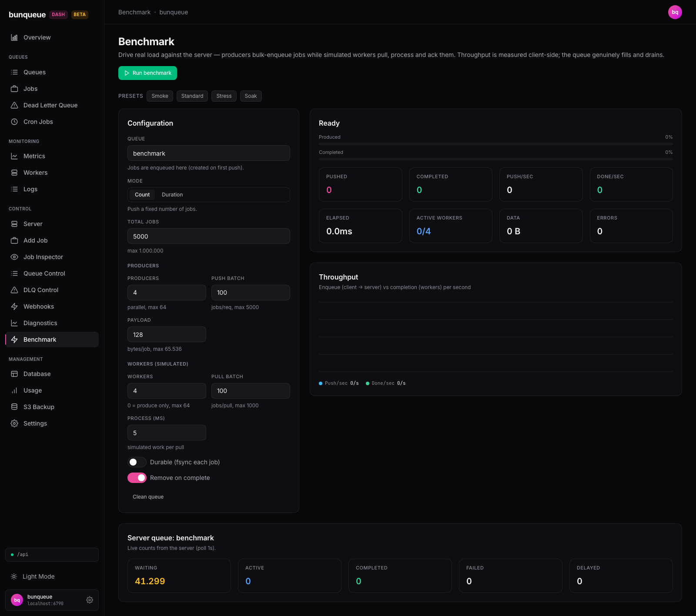Click the Completed progress bar
This screenshot has height=616, width=696.
pyautogui.click(x=496, y=159)
